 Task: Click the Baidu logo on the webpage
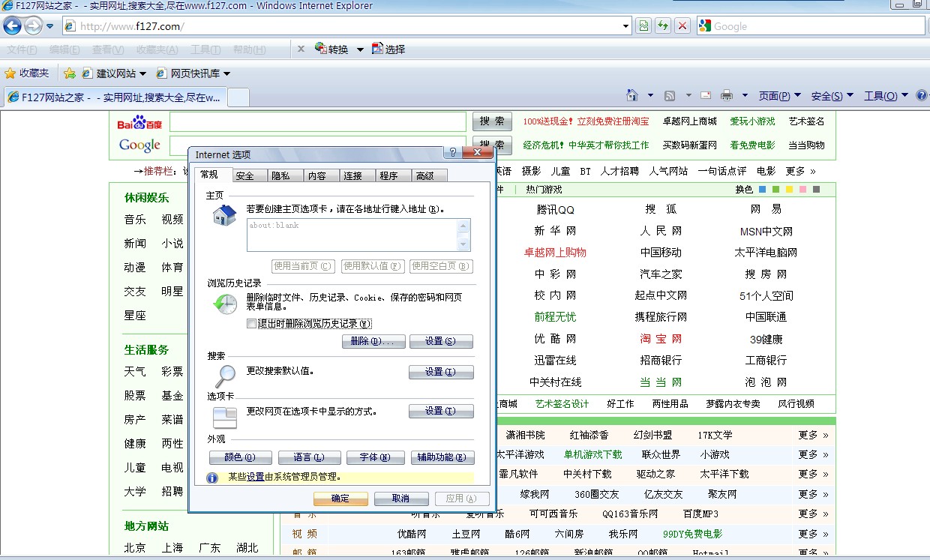(x=139, y=122)
